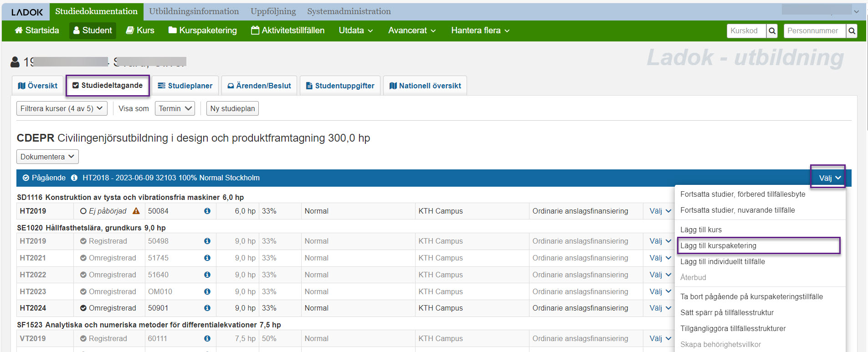Open Välj menu for HT2024 50901 row

click(660, 308)
